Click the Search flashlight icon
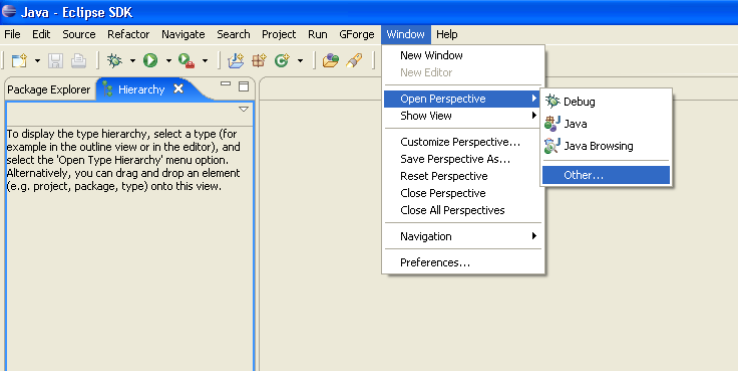 point(354,60)
